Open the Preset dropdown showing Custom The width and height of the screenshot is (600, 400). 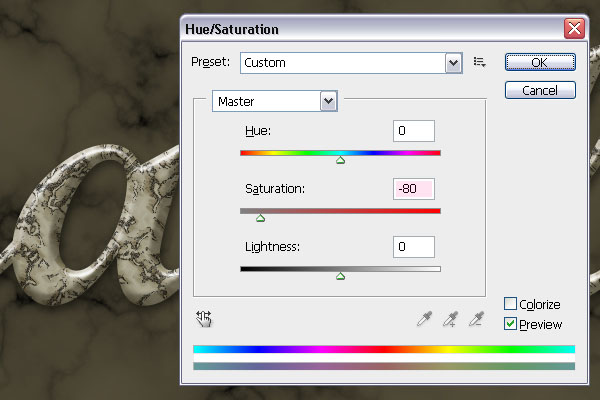pyautogui.click(x=453, y=62)
